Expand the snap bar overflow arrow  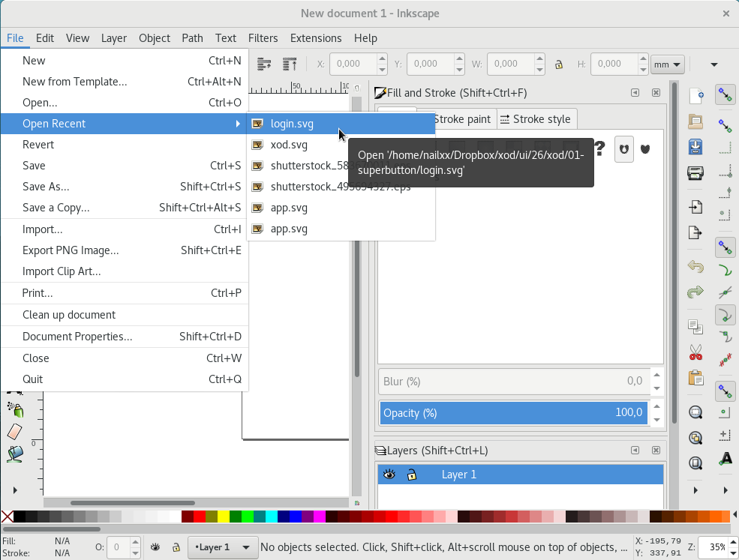tap(725, 490)
